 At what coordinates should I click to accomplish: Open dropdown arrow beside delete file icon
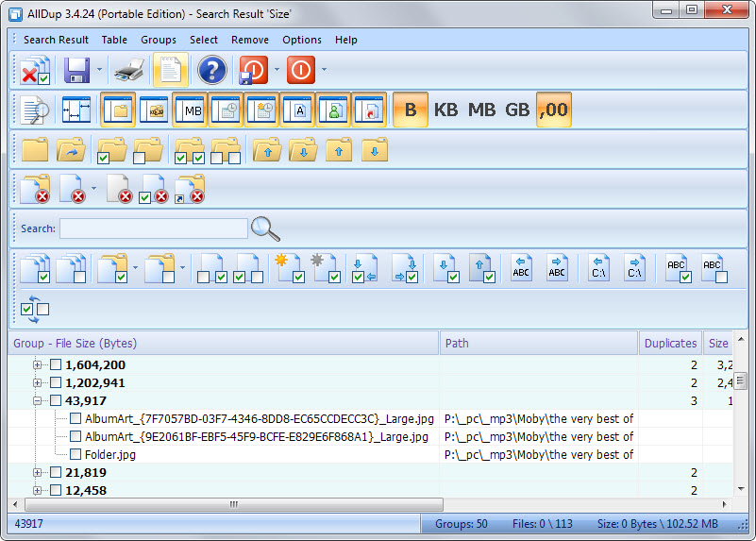(x=93, y=189)
